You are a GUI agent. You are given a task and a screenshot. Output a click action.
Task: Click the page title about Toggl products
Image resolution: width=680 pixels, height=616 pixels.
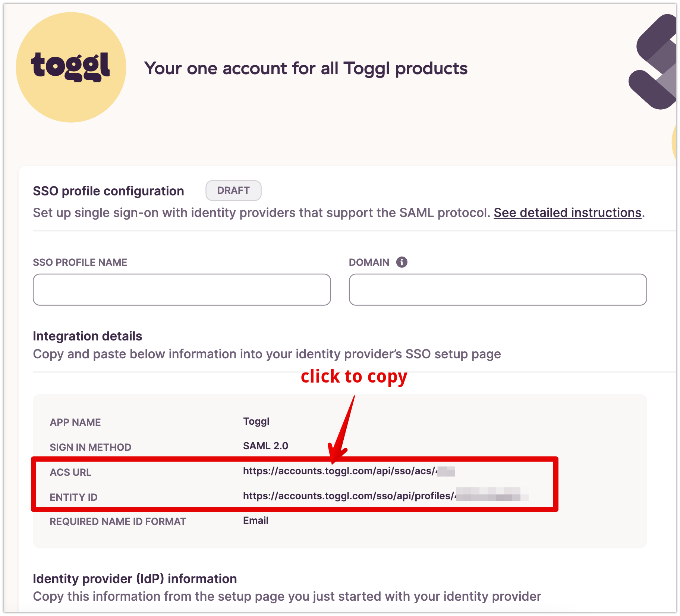(x=306, y=68)
